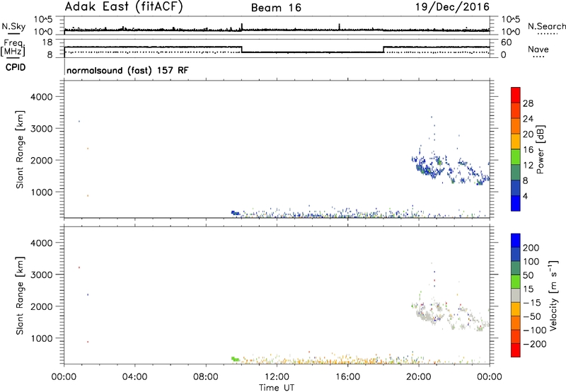The image size is (566, 392).
Task: Click the gray scatter cluster near 20:00 in velocity panel
Action: click(x=428, y=314)
